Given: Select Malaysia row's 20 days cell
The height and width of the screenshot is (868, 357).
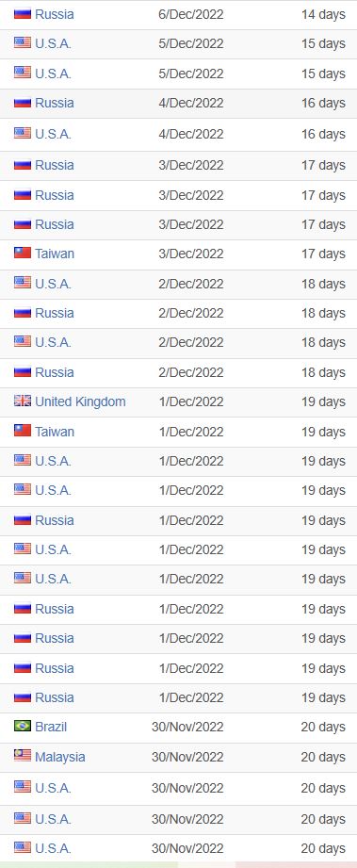Looking at the screenshot, I should tap(323, 757).
